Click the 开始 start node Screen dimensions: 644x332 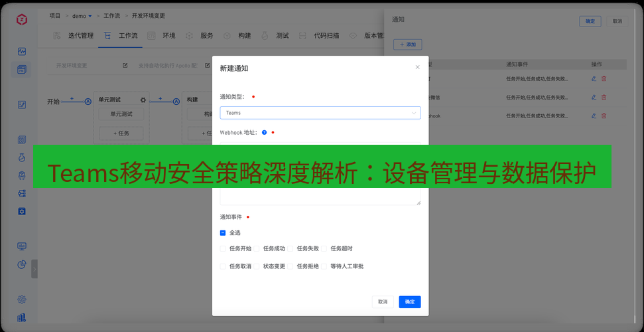[54, 102]
